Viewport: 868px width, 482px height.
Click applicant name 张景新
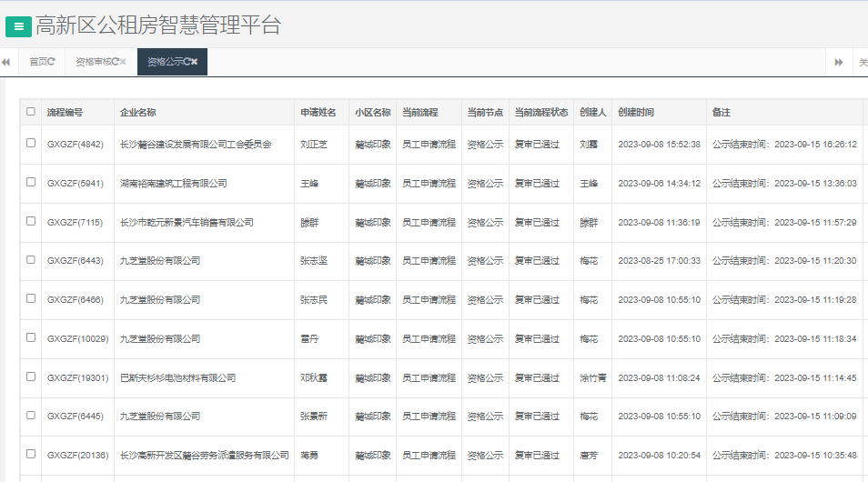click(314, 417)
